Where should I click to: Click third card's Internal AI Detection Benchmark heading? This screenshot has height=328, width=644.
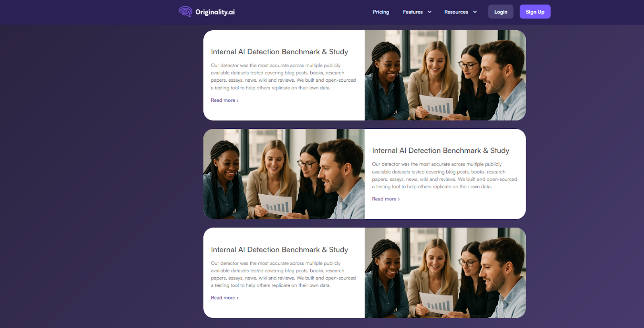point(279,250)
